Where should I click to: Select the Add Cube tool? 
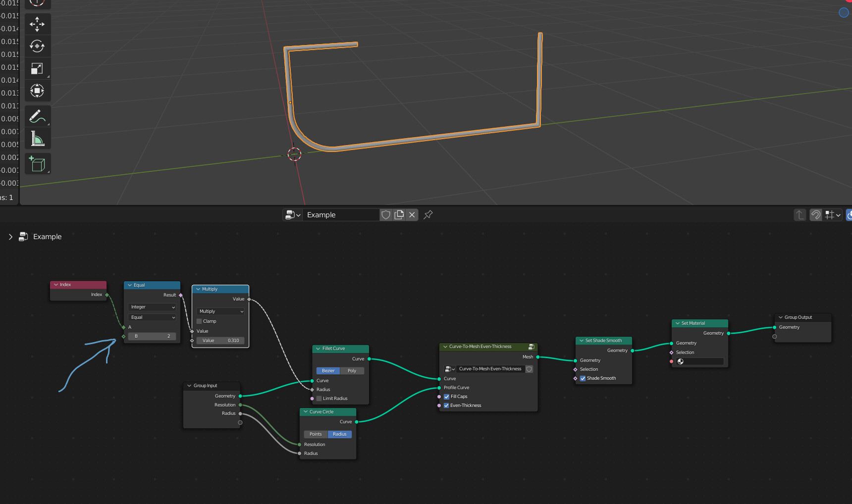(37, 164)
